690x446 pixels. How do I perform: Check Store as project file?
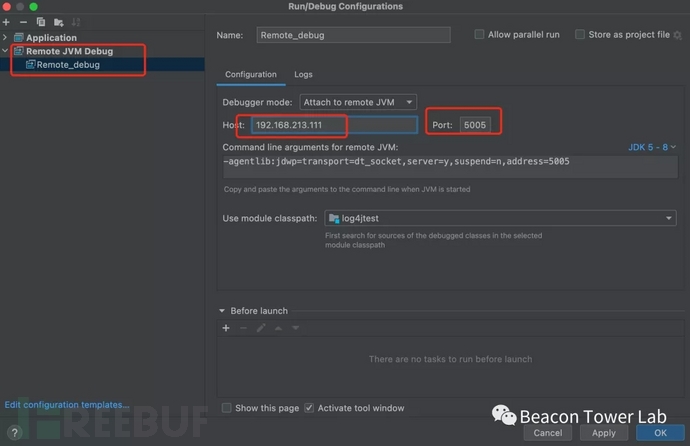[x=580, y=34]
